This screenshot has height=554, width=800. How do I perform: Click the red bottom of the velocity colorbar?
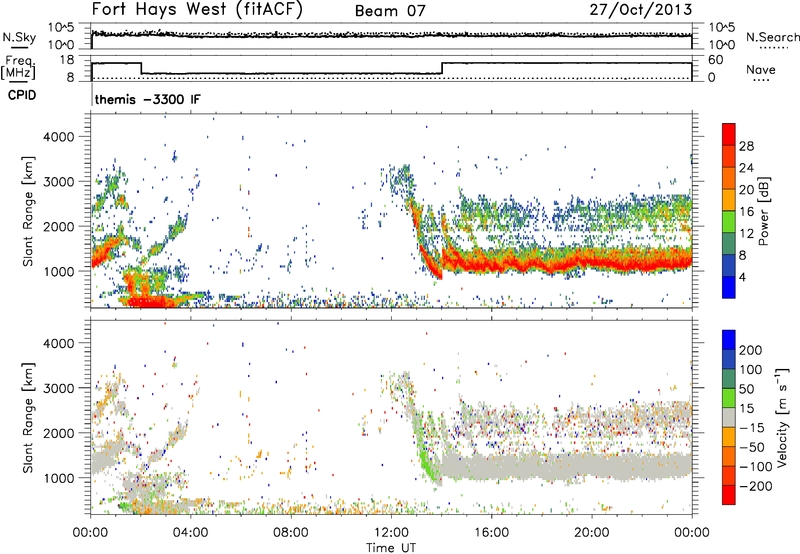coord(729,495)
